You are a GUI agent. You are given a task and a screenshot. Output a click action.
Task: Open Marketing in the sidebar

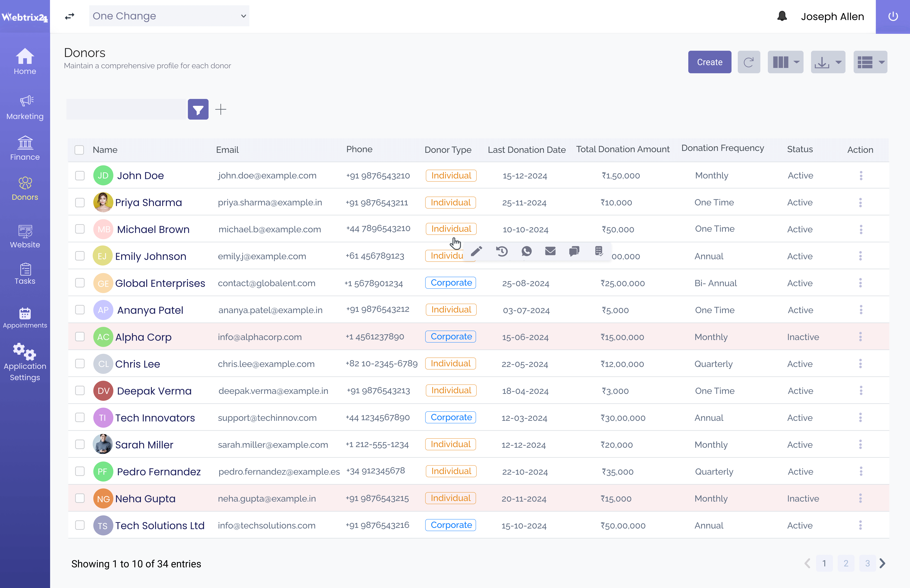pyautogui.click(x=25, y=108)
